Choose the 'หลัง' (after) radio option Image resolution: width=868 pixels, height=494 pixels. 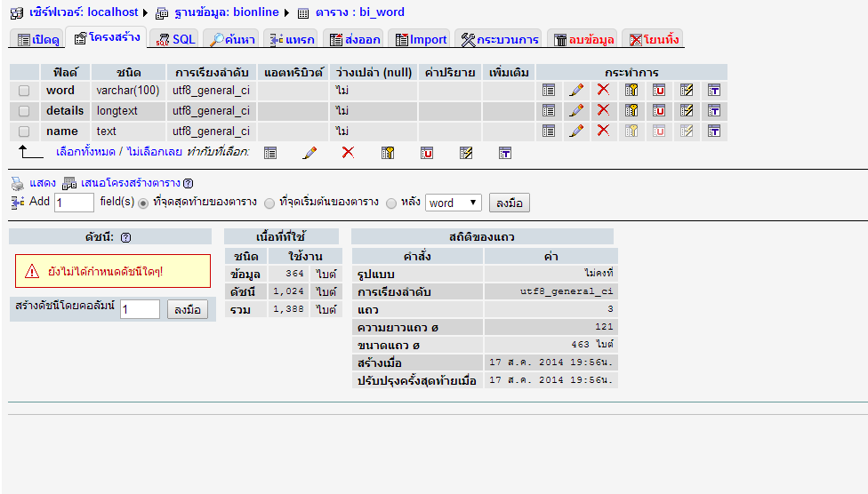pyautogui.click(x=391, y=203)
